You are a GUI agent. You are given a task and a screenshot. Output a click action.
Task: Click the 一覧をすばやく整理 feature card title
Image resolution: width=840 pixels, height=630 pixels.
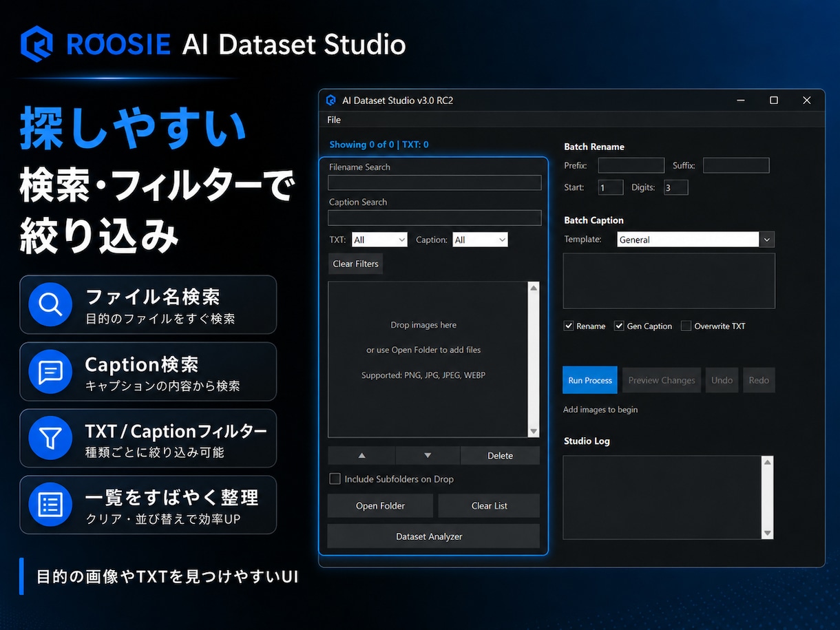pyautogui.click(x=171, y=497)
